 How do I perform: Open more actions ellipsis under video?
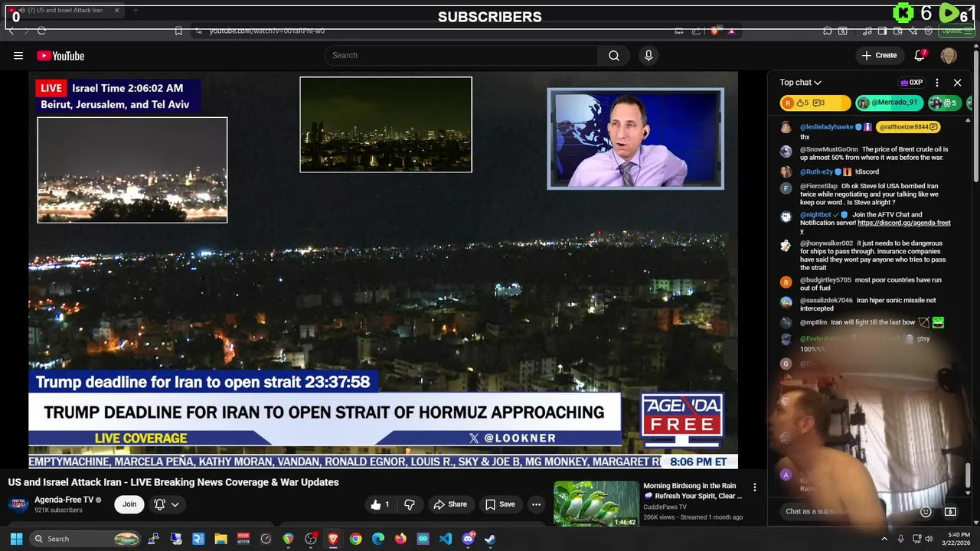[536, 504]
